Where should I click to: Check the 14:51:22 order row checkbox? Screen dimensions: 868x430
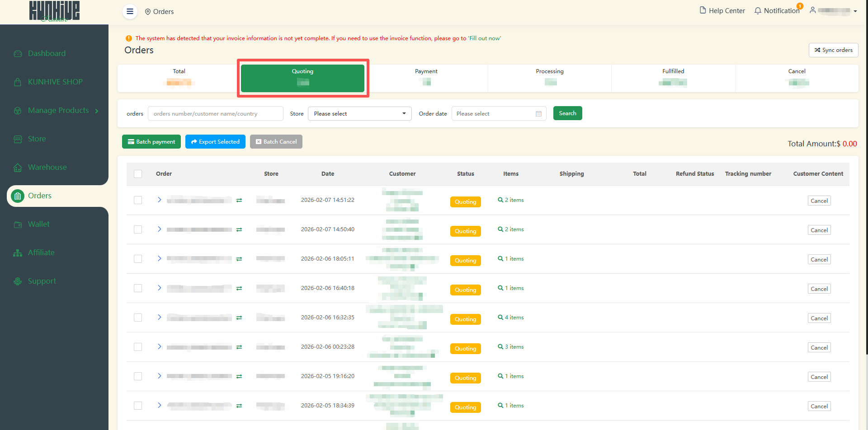pyautogui.click(x=138, y=200)
